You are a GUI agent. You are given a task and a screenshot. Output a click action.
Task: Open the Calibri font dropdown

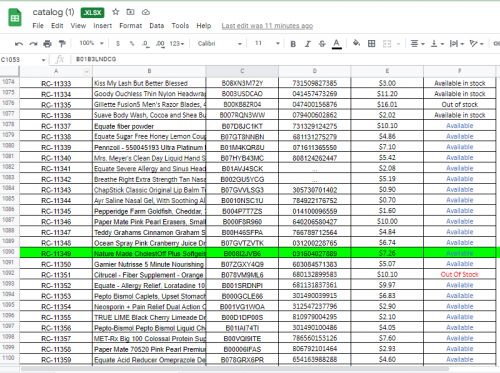219,44
